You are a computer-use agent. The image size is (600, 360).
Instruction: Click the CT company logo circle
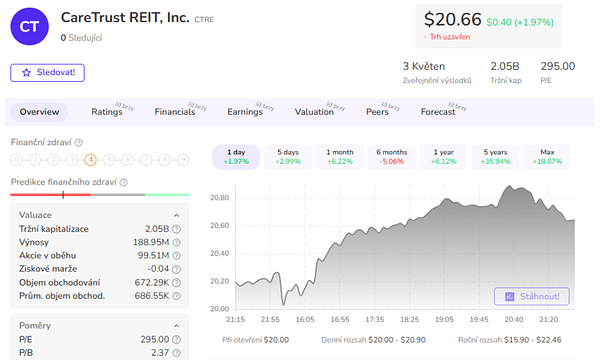29,26
